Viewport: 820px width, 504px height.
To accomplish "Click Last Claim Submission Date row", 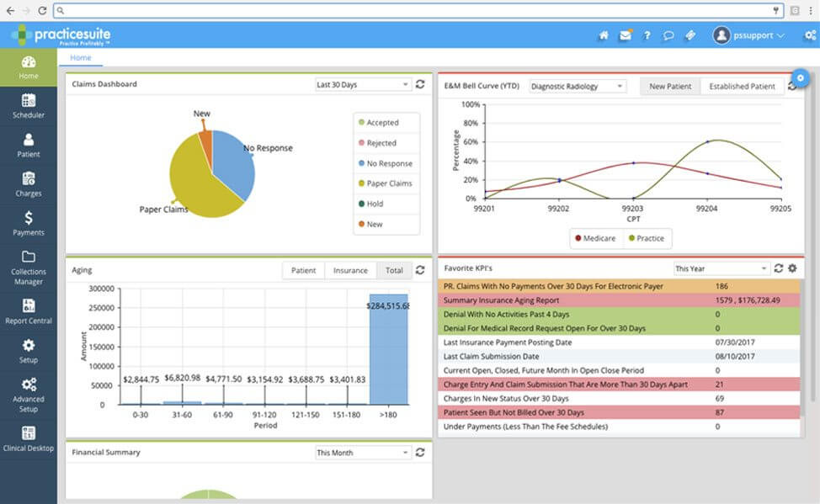I will tap(619, 356).
